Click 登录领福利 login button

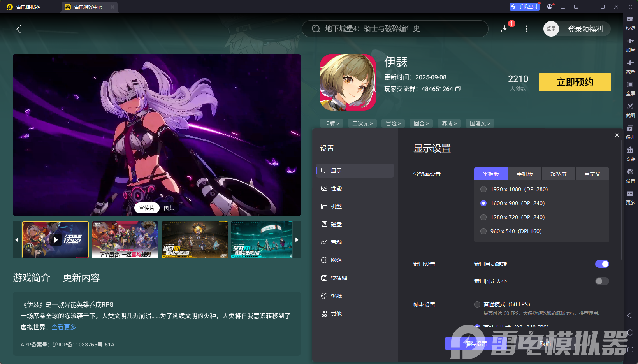pyautogui.click(x=585, y=29)
